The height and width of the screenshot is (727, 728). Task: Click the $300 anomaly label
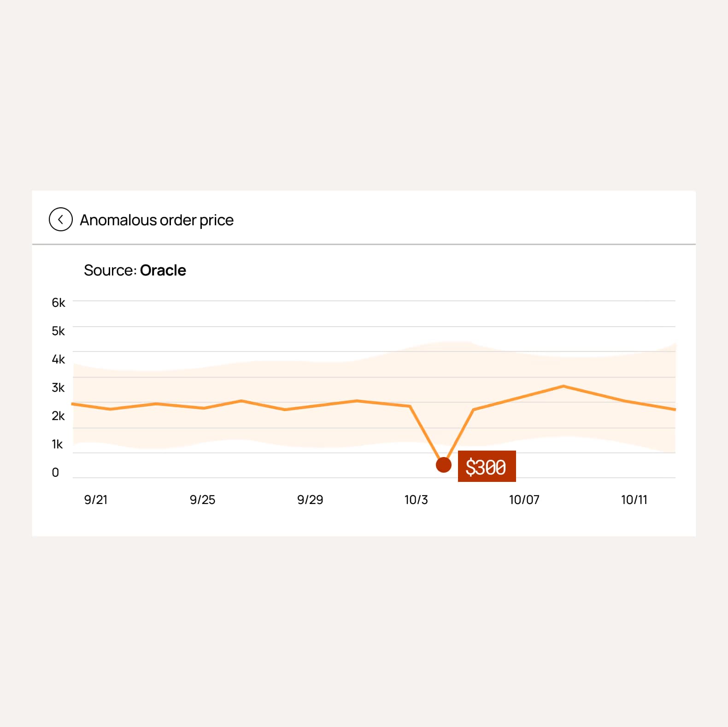(487, 467)
